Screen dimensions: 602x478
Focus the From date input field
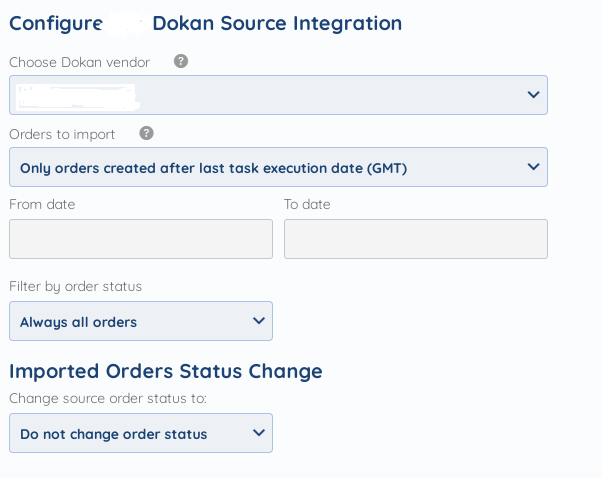(x=141, y=239)
